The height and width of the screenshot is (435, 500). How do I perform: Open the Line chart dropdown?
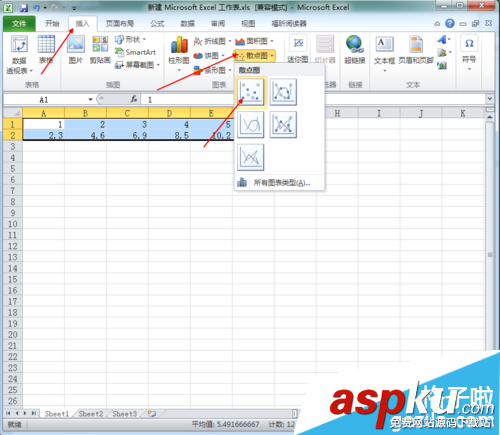[x=212, y=41]
